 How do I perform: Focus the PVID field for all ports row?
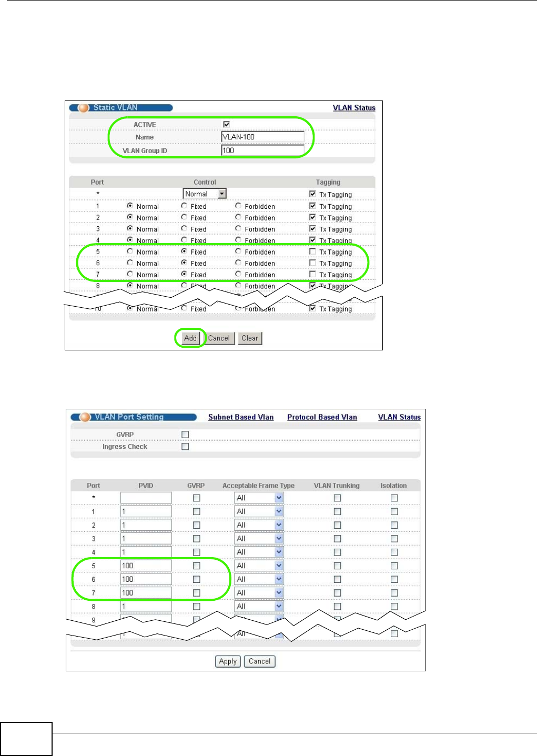pos(146,498)
